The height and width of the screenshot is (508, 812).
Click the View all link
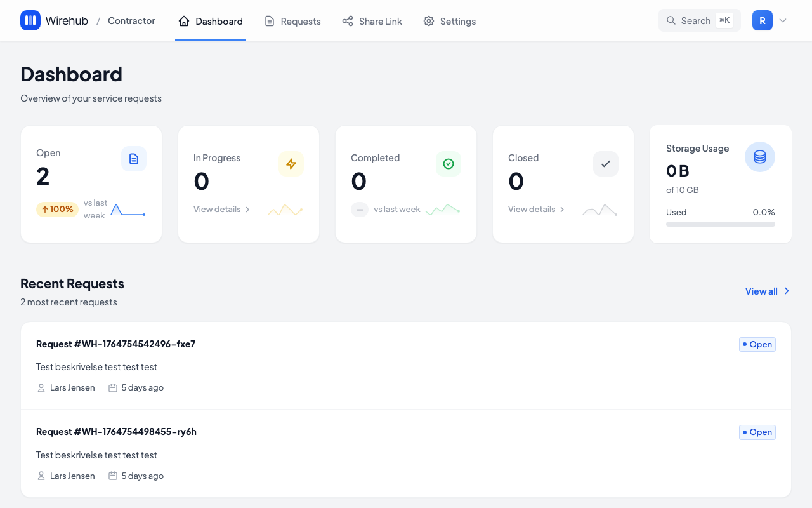[767, 291]
